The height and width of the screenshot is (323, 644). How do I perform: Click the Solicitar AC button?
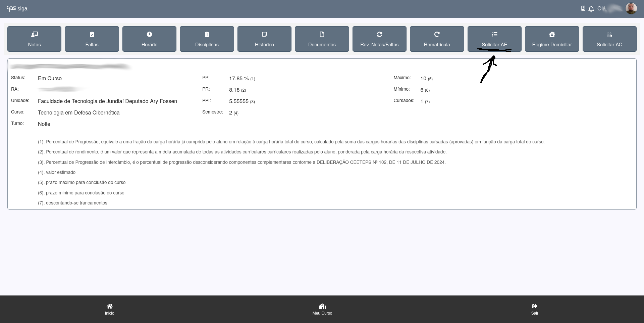[x=609, y=39]
